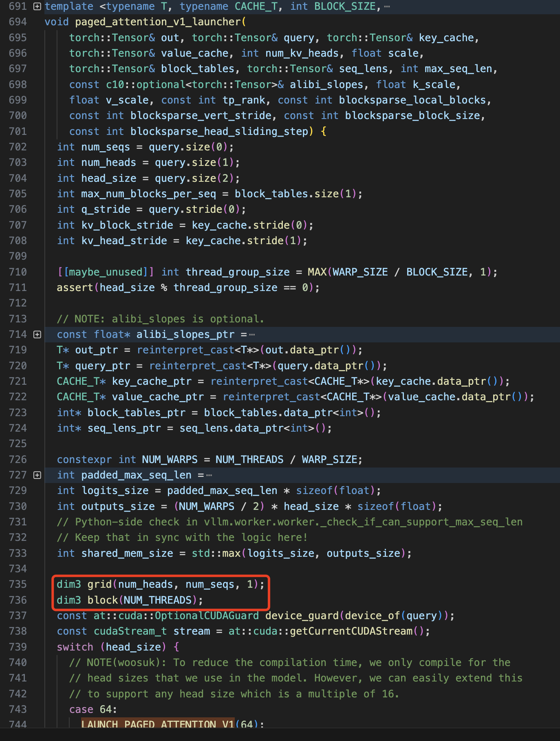The image size is (560, 741).
Task: Click num_heads declaration on line 703
Action: (108, 162)
